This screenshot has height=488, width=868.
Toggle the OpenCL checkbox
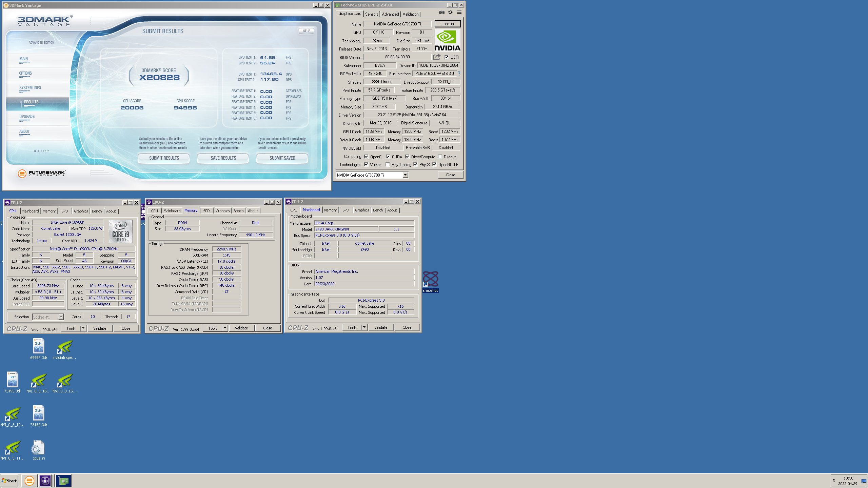366,157
